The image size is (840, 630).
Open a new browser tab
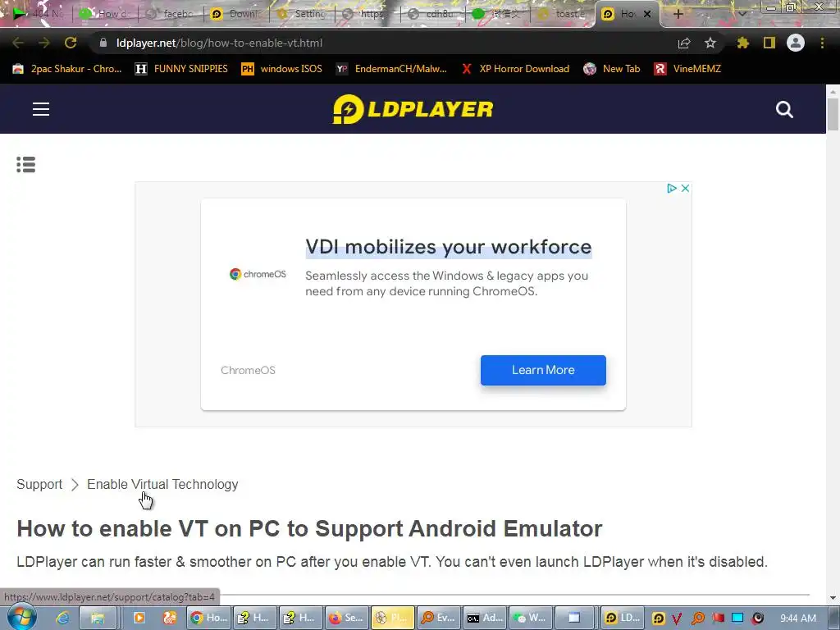tap(678, 14)
